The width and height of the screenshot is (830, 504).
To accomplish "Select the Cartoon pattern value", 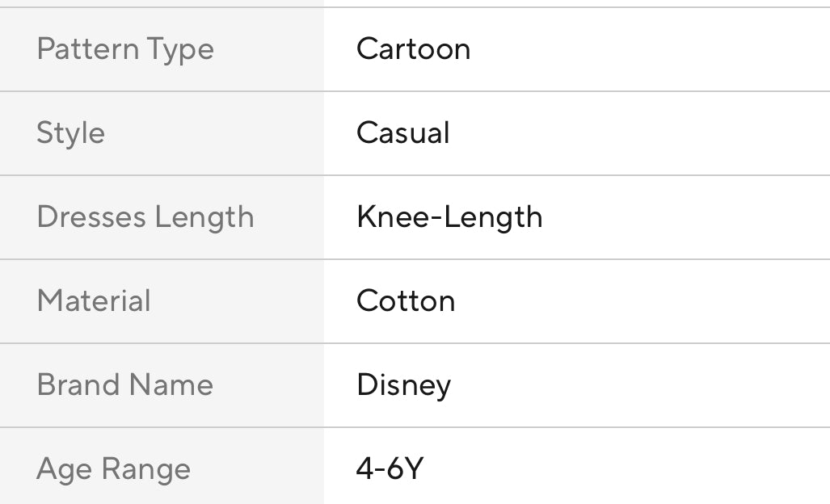I will 413,49.
